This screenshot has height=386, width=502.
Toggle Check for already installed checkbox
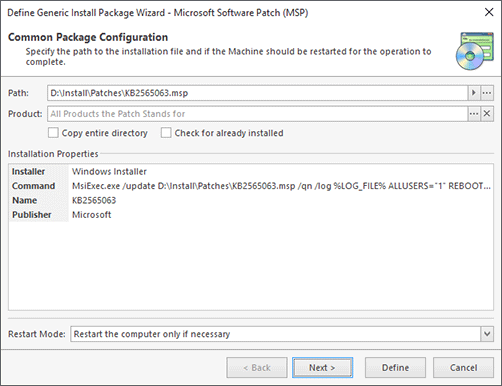166,133
